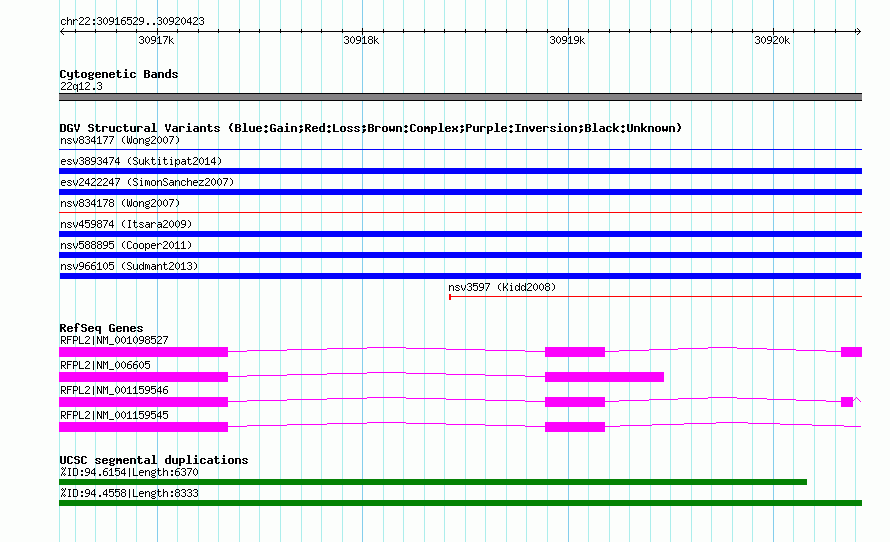Click the blue bar under esv2422247
The height and width of the screenshot is (542, 890).
(x=460, y=192)
